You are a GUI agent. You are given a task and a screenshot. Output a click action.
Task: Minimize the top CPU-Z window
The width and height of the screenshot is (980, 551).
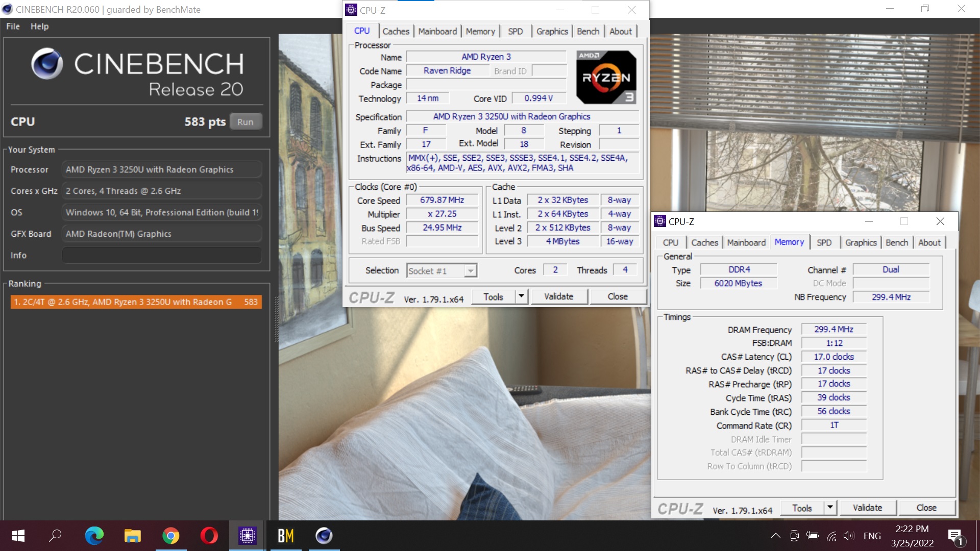[x=560, y=10]
